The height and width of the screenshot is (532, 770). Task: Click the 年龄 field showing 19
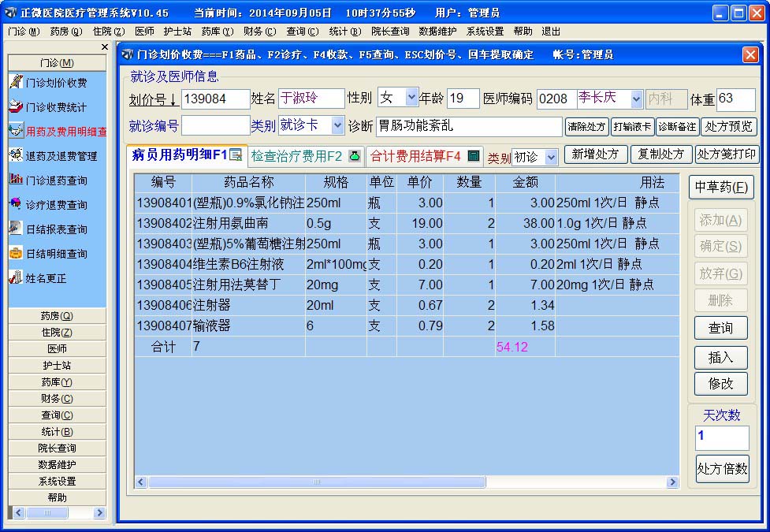tap(463, 99)
